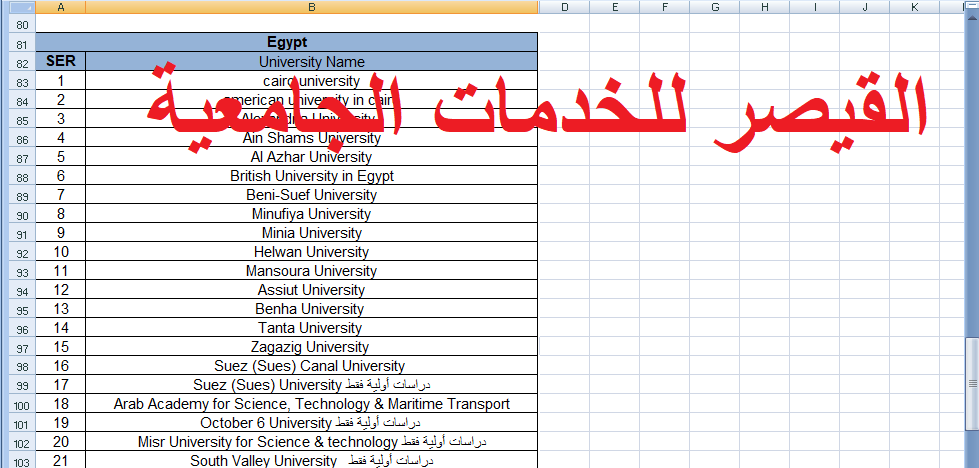Select row 80 header
Screen dimensions: 979x468
(22, 25)
